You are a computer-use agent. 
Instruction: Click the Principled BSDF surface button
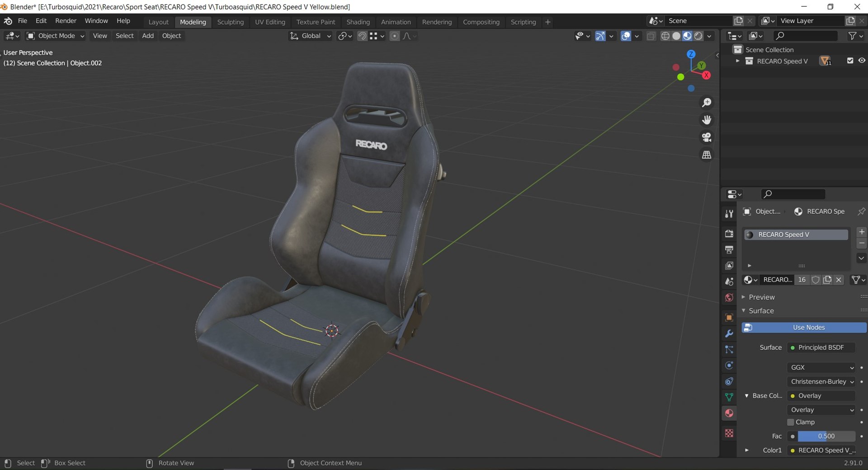(x=821, y=348)
